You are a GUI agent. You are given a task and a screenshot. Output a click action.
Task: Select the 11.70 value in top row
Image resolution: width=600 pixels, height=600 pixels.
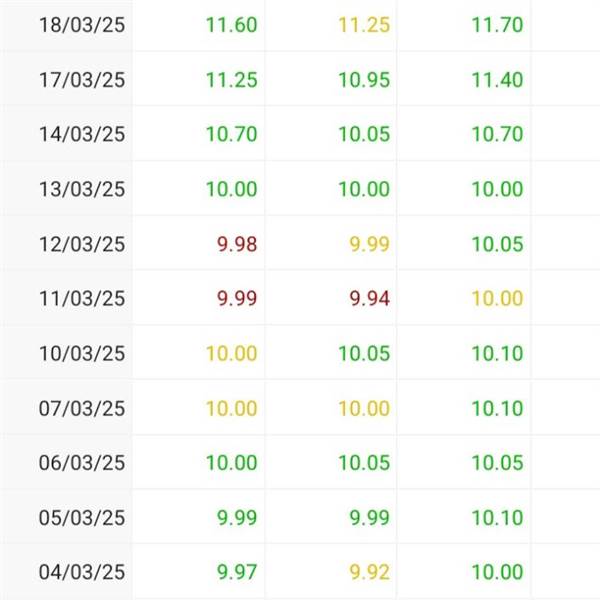point(497,25)
